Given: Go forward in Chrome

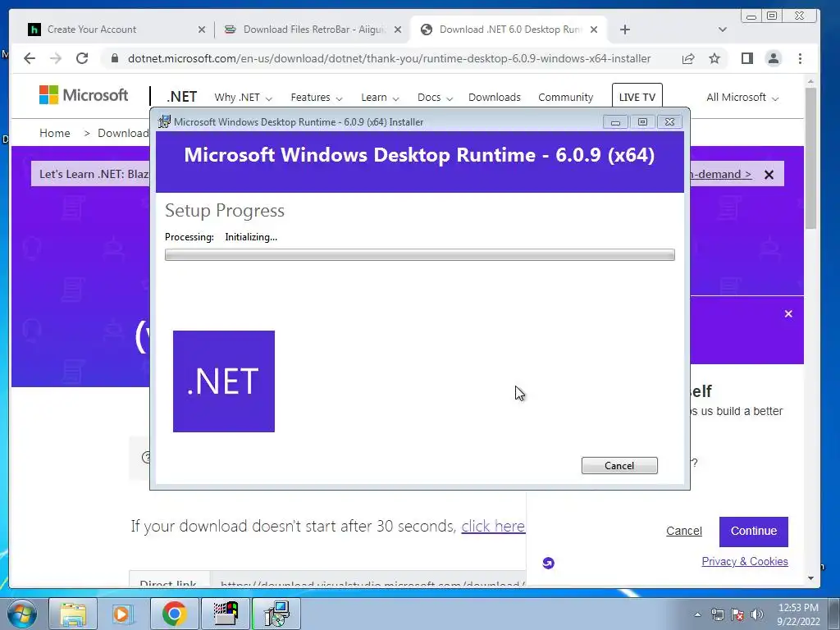Looking at the screenshot, I should (56, 58).
